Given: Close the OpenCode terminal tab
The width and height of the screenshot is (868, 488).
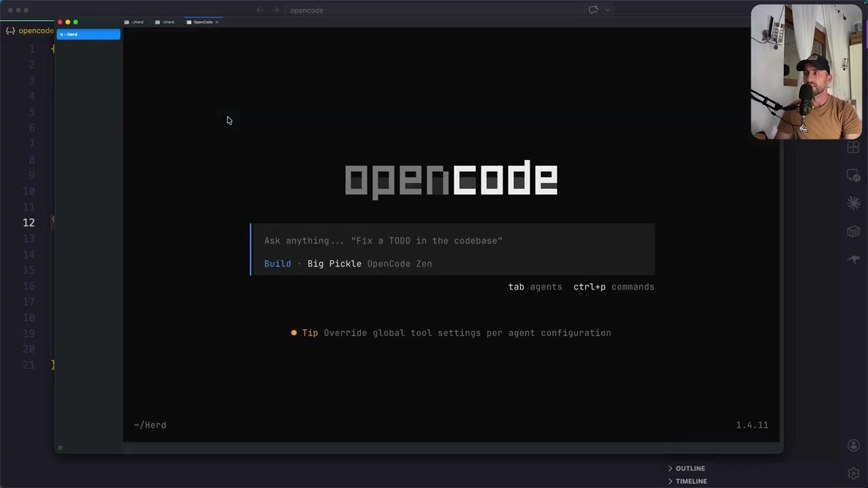Looking at the screenshot, I should [217, 22].
